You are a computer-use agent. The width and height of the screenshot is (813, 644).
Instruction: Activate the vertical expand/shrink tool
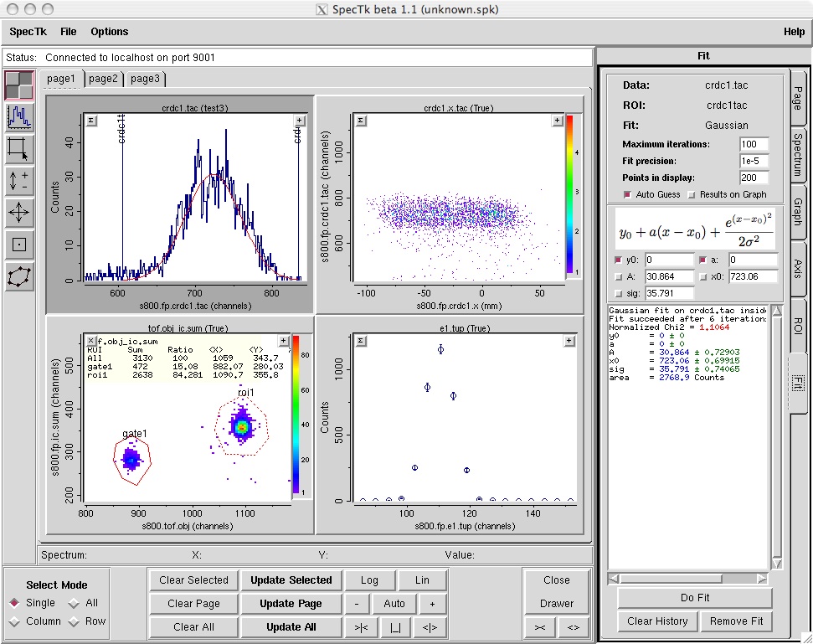click(19, 181)
